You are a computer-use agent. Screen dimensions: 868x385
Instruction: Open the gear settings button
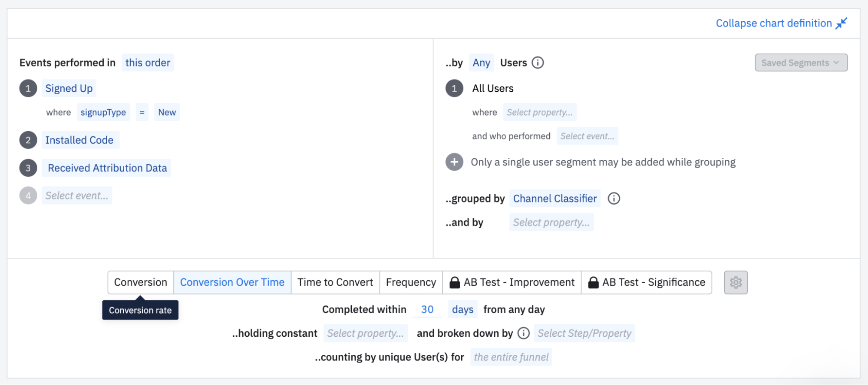pyautogui.click(x=736, y=282)
